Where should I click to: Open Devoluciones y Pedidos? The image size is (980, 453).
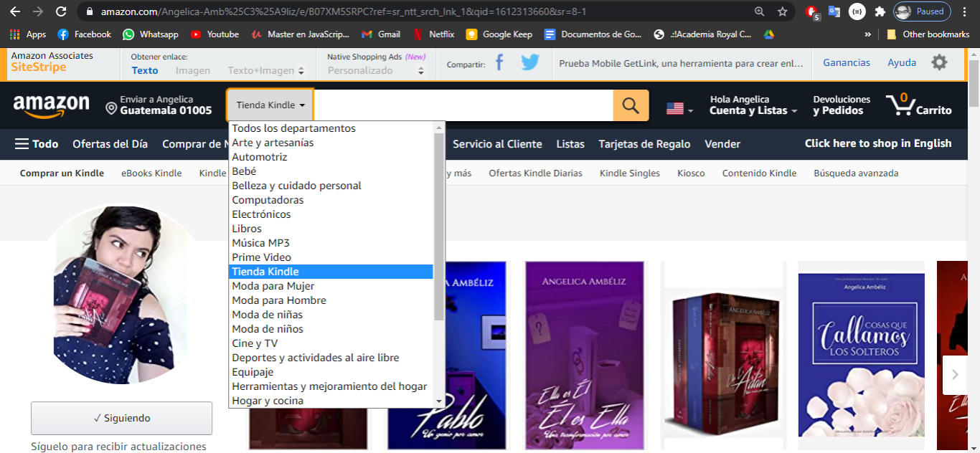tap(842, 105)
